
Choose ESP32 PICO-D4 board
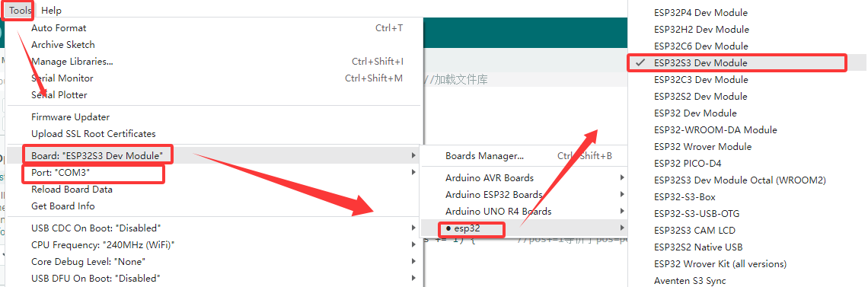click(748, 164)
